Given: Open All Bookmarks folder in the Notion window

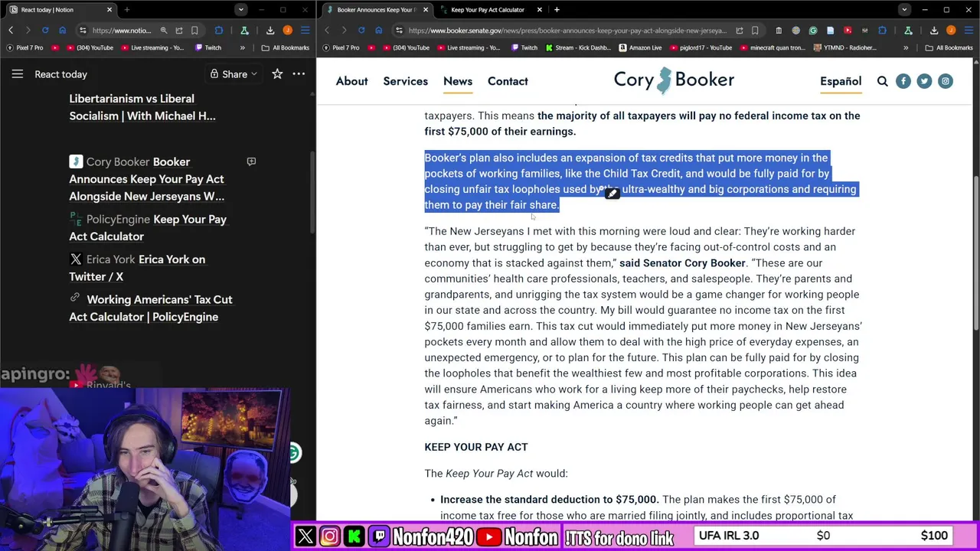Looking at the screenshot, I should (x=285, y=47).
